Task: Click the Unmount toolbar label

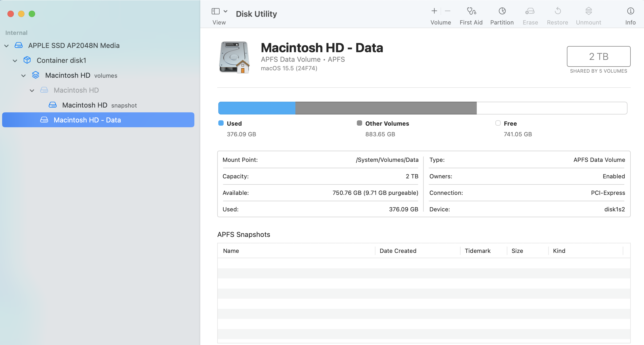Action: pos(588,23)
